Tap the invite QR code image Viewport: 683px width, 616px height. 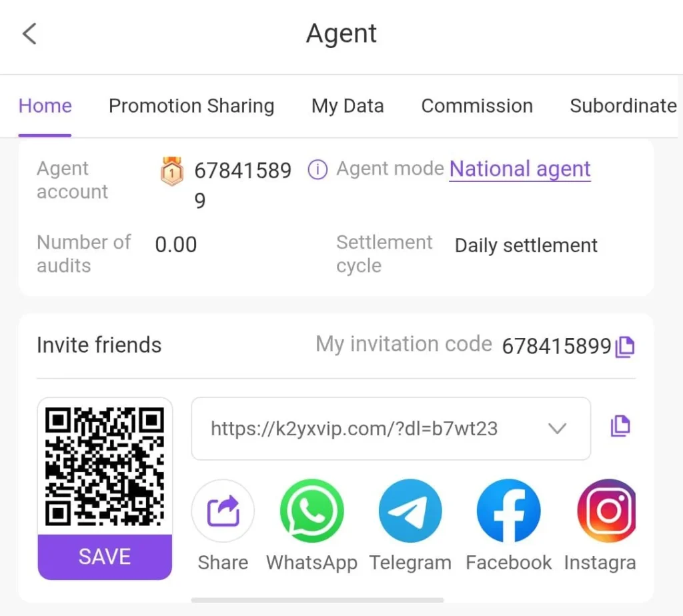(x=105, y=466)
